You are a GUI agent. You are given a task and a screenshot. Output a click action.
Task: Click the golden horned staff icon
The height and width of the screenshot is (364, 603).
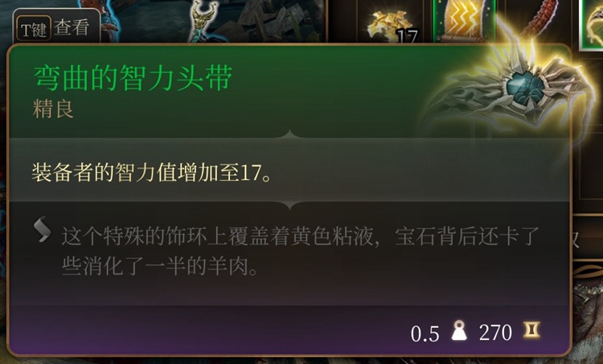click(203, 20)
